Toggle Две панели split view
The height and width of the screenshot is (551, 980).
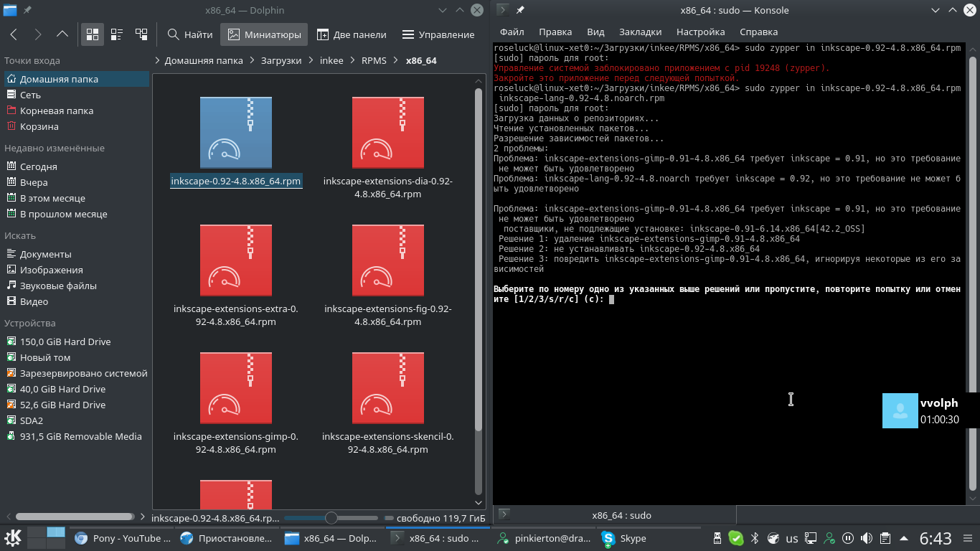[352, 34]
